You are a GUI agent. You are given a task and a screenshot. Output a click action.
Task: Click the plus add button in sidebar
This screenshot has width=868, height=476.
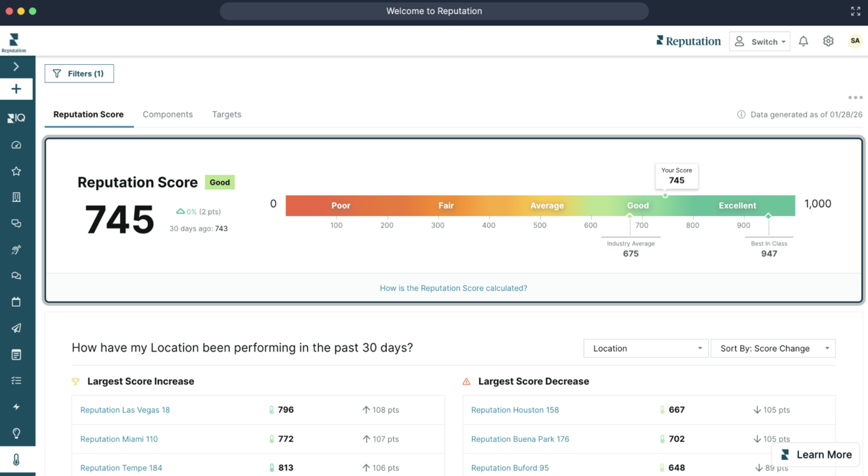[16, 89]
